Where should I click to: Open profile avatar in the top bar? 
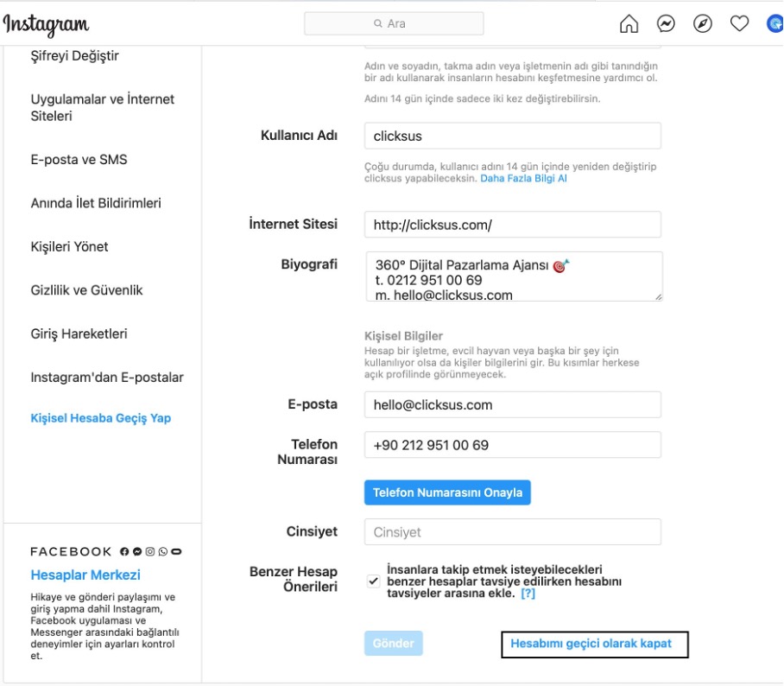coord(775,24)
